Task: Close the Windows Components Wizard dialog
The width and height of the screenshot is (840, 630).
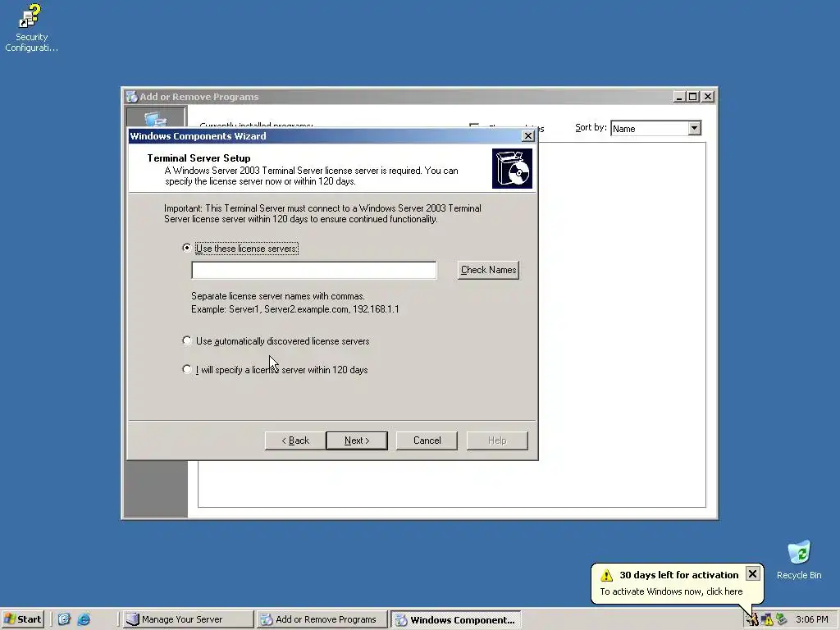Action: pyautogui.click(x=528, y=136)
